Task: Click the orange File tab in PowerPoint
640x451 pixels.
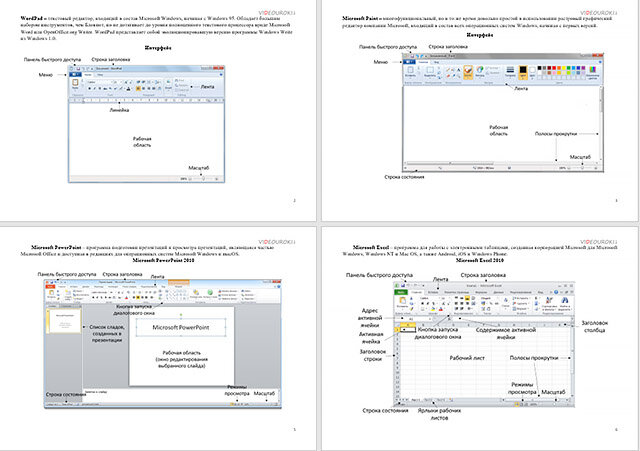Action: 50,287
